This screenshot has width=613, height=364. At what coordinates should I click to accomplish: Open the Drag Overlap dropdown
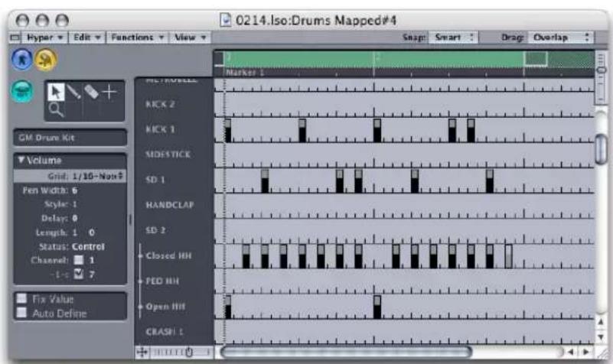pos(561,37)
